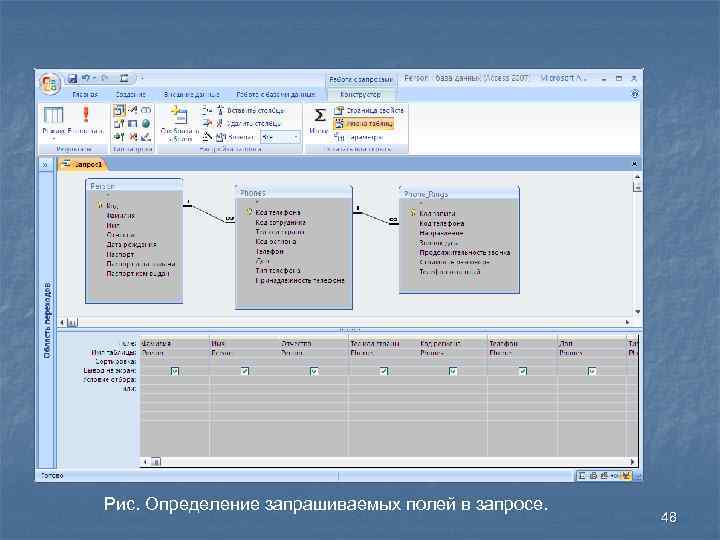The image size is (720, 540).
Task: Click right arrow of grid horizontal scrollbar
Action: (633, 461)
